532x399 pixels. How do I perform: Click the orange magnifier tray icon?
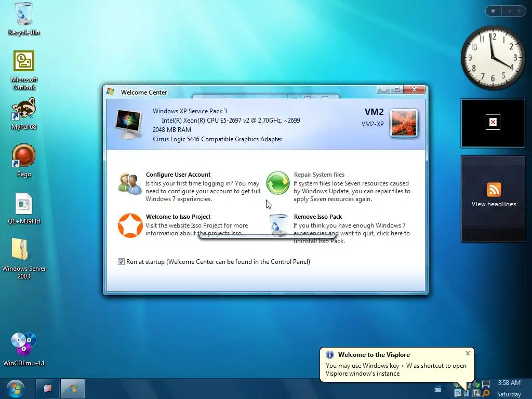pyautogui.click(x=486, y=393)
